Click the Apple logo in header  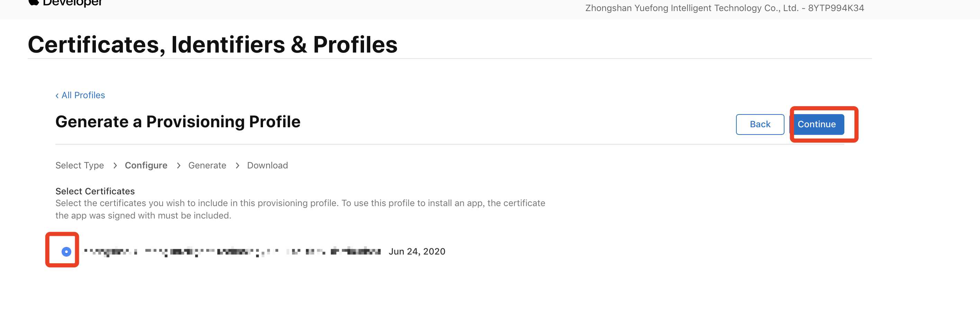click(x=34, y=2)
